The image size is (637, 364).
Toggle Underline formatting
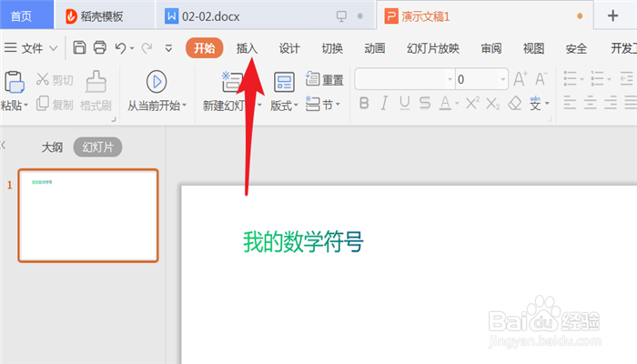point(404,103)
